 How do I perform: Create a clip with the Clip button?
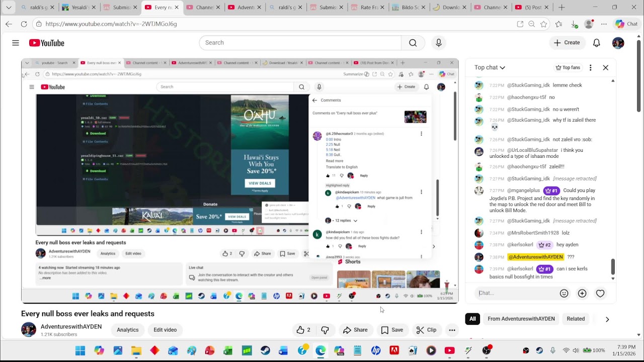coord(427,330)
